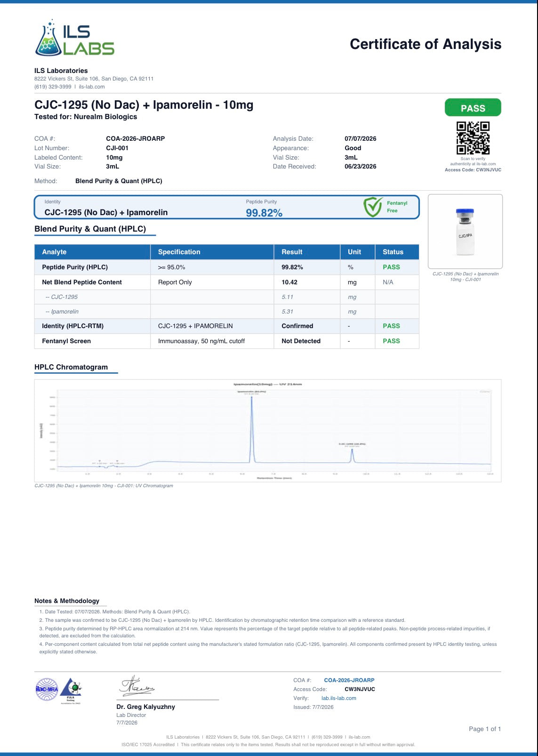Click Tested for: Nurealm Biologics
This screenshot has width=538, height=756.
pos(86,117)
